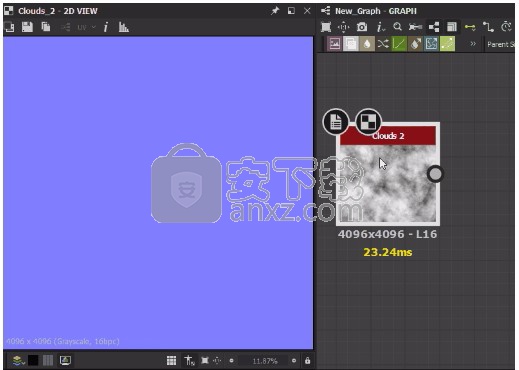
Task: Click the 4096 x 4096 Grayscale info text
Action: click(x=63, y=341)
